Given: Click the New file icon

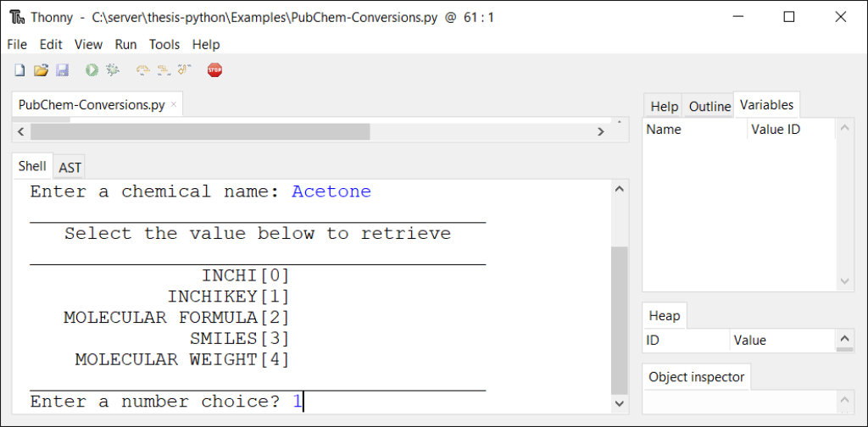Looking at the screenshot, I should pos(19,70).
